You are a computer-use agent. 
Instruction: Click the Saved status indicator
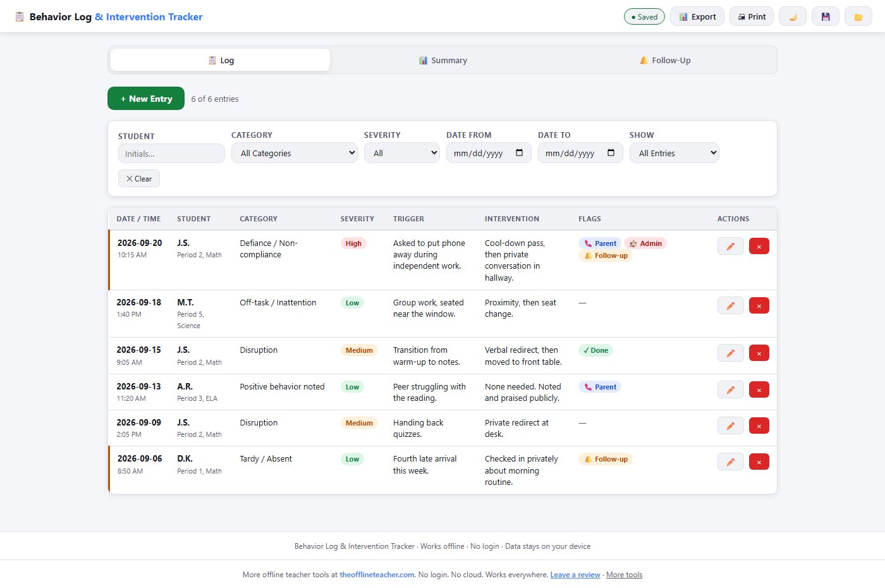coord(644,16)
